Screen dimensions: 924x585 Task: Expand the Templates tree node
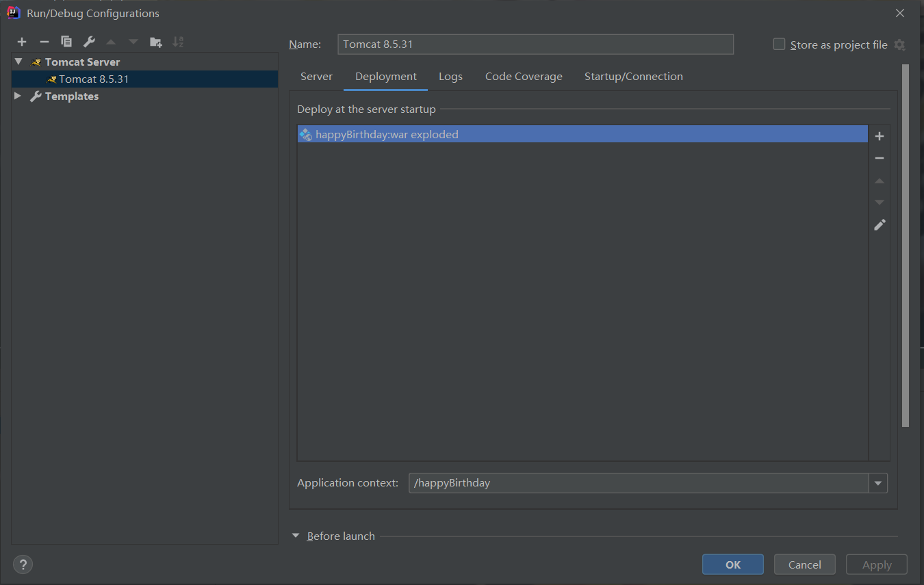[18, 96]
